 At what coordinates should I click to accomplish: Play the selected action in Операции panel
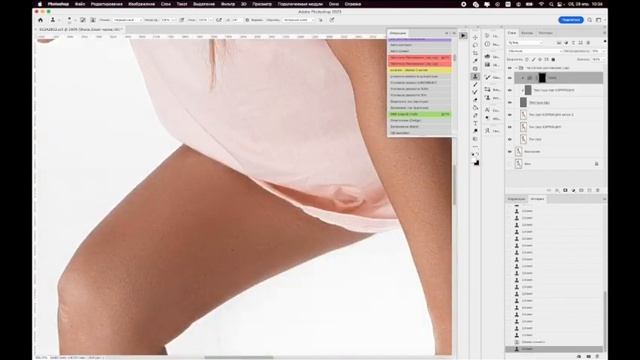(x=463, y=36)
